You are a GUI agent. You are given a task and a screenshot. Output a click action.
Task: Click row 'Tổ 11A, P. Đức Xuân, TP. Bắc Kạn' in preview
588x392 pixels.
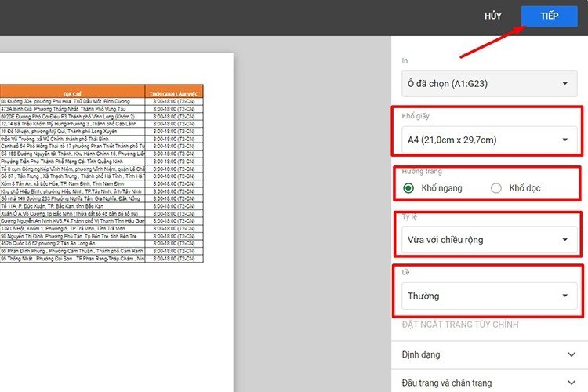[72, 206]
